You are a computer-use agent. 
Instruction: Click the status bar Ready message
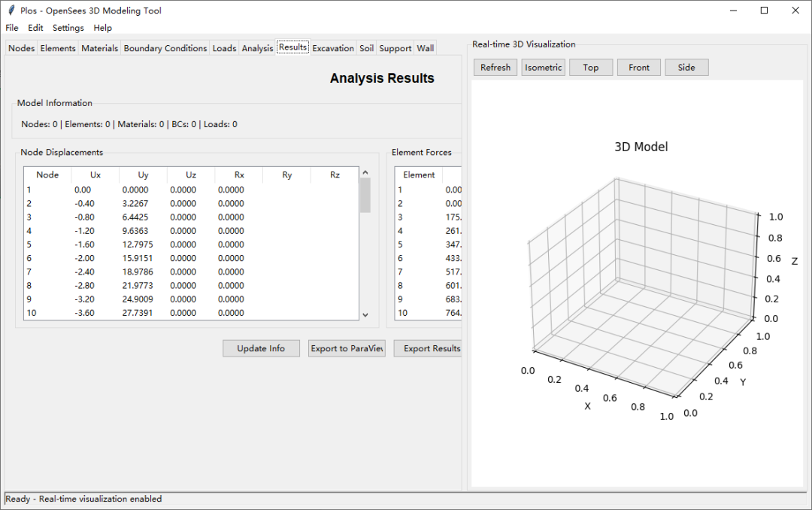[83, 499]
